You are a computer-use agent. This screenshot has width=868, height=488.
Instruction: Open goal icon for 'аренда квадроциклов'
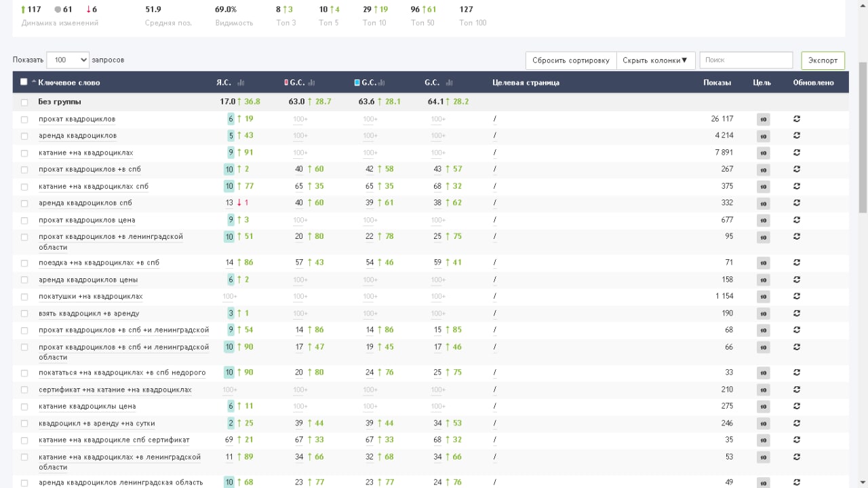(x=763, y=136)
